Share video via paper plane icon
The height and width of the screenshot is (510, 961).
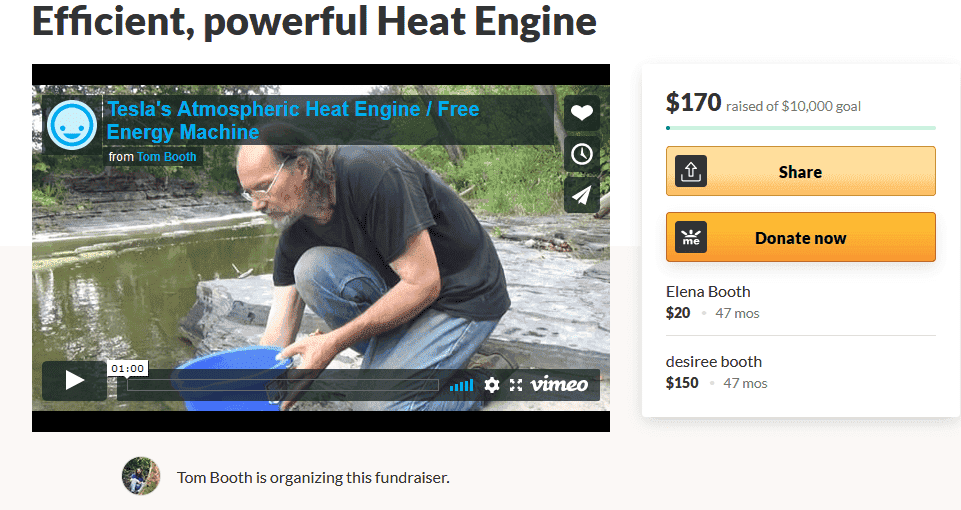(582, 195)
